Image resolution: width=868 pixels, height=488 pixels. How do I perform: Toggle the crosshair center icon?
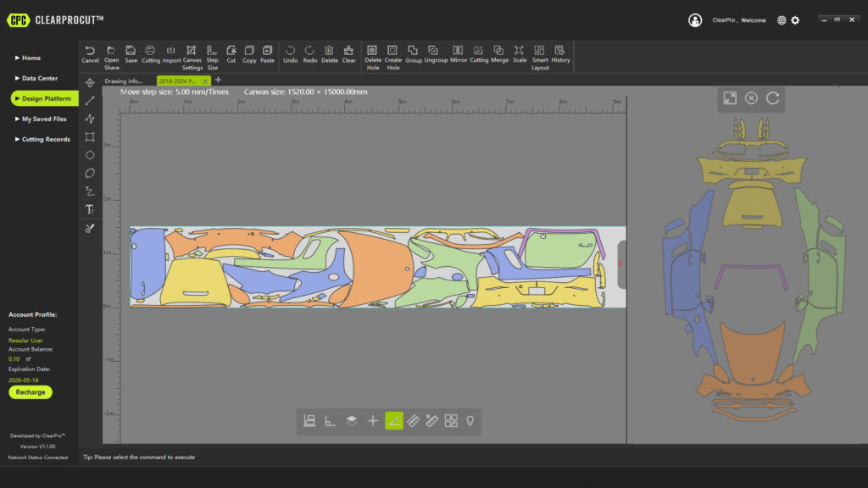373,420
